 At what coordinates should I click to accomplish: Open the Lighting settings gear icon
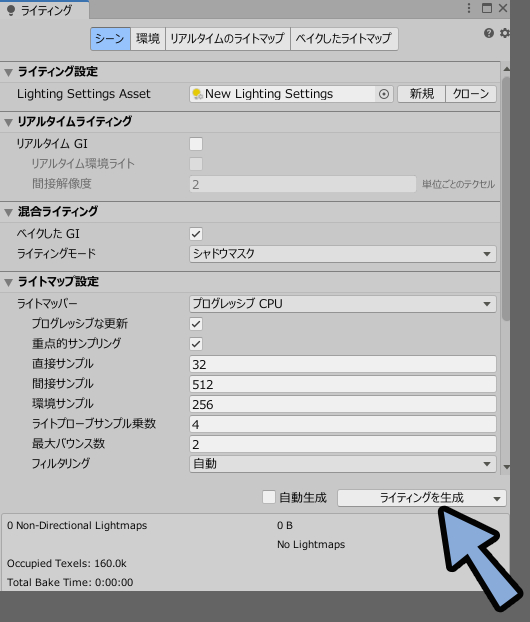point(505,33)
